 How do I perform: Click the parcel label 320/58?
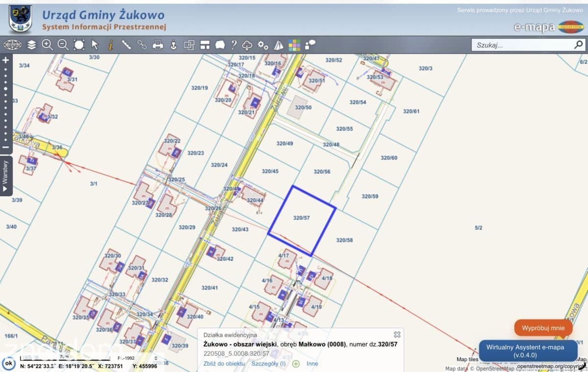(x=344, y=240)
